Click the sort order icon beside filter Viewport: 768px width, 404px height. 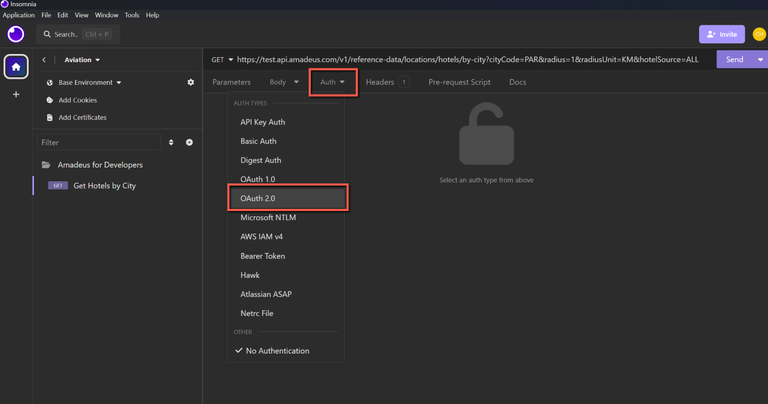(171, 142)
